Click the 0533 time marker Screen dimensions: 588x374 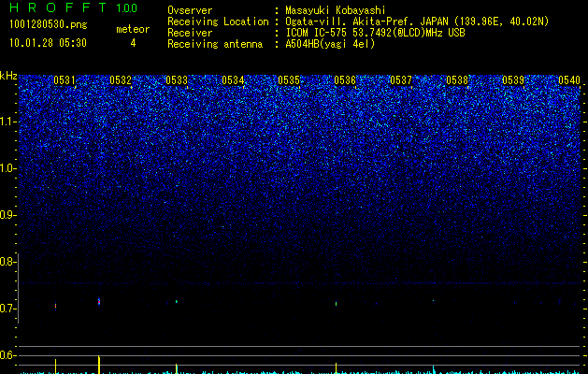pos(177,80)
